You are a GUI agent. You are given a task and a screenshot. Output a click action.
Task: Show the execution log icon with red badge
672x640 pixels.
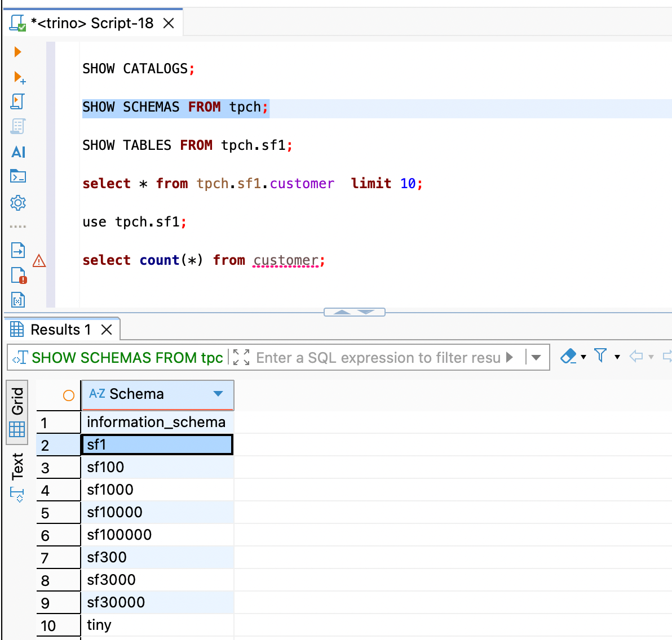pyautogui.click(x=19, y=275)
